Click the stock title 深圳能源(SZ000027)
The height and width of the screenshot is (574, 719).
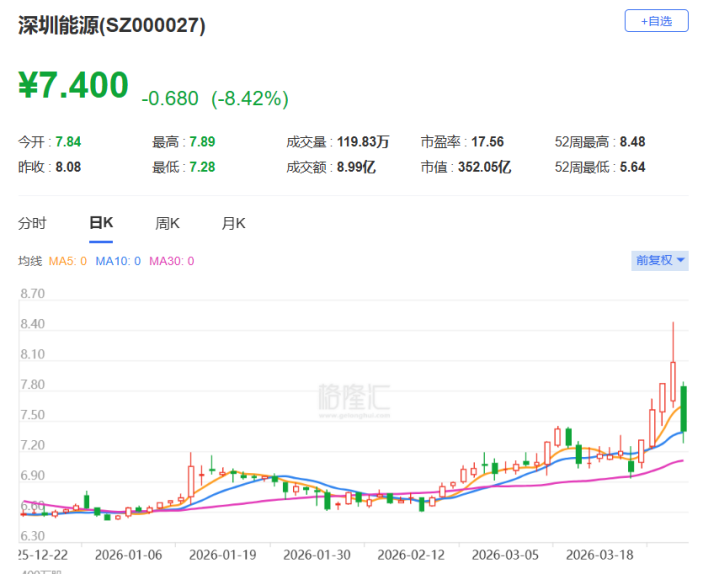pos(111,25)
